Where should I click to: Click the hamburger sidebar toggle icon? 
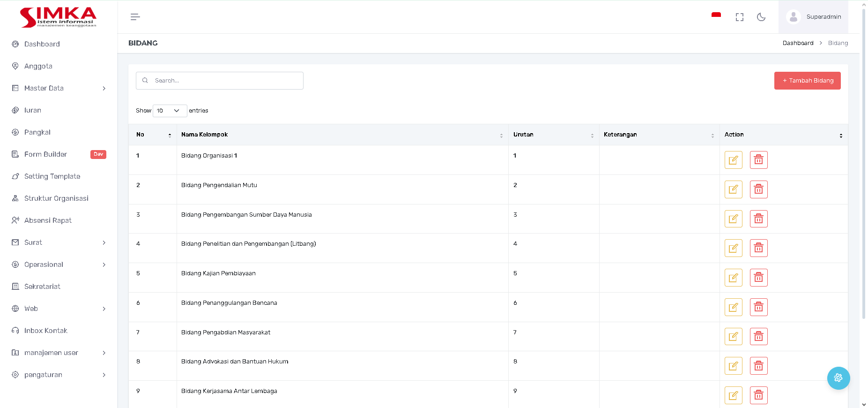(135, 17)
